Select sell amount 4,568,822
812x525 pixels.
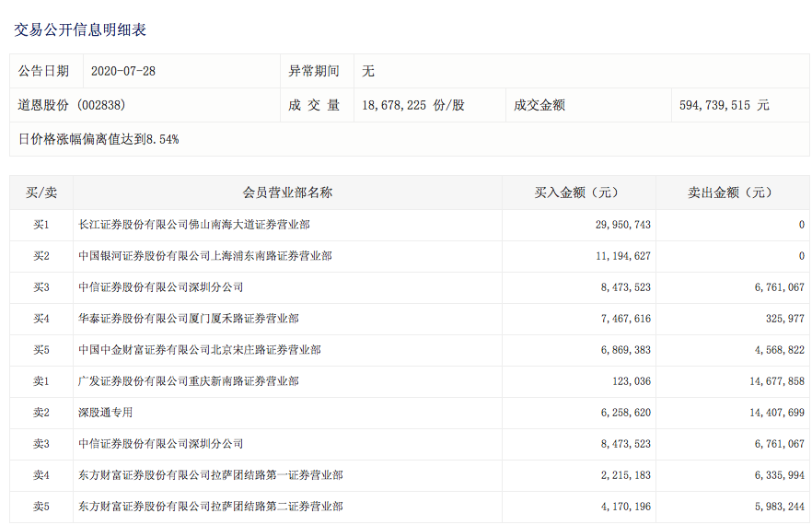780,350
